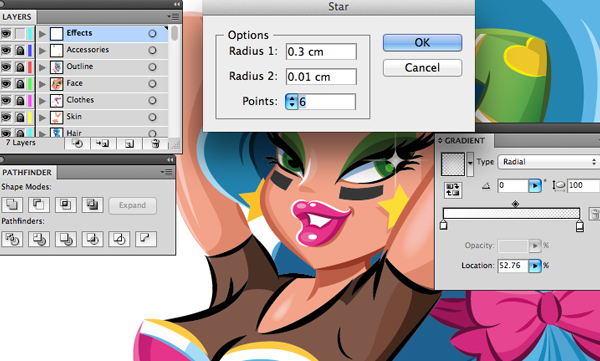600x361 pixels.
Task: Unlock the Accessories layer
Action: (20, 50)
